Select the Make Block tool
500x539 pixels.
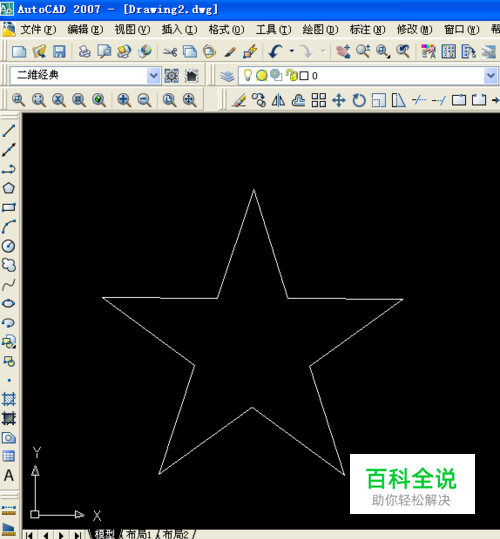9,361
